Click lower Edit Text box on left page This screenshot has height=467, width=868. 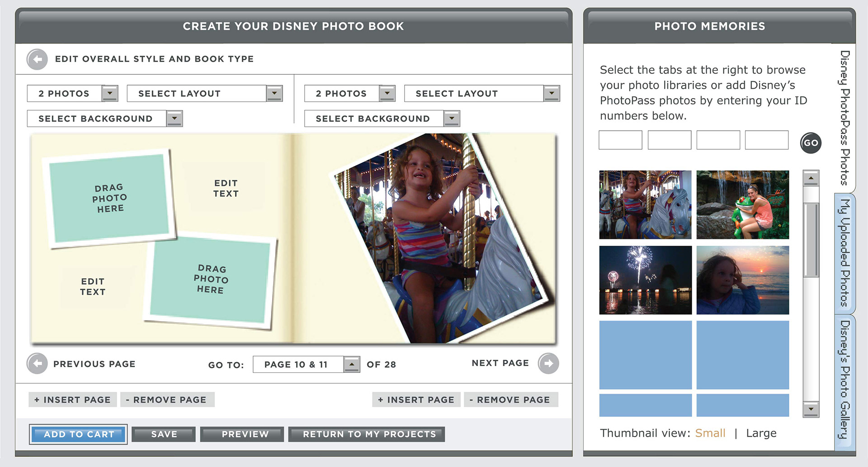(93, 286)
